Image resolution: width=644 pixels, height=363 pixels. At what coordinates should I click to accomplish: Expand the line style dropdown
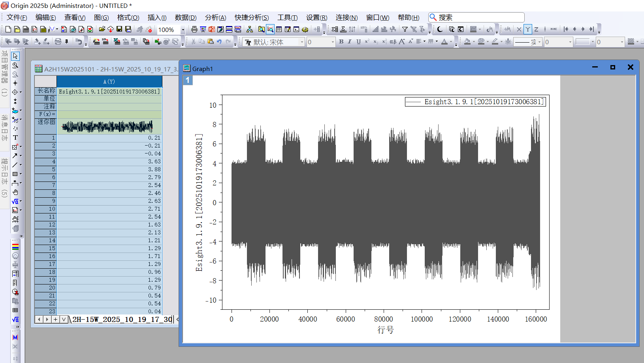539,42
